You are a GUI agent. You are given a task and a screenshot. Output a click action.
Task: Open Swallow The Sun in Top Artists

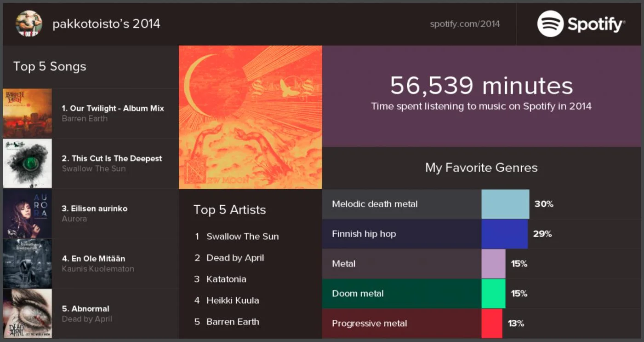(242, 237)
